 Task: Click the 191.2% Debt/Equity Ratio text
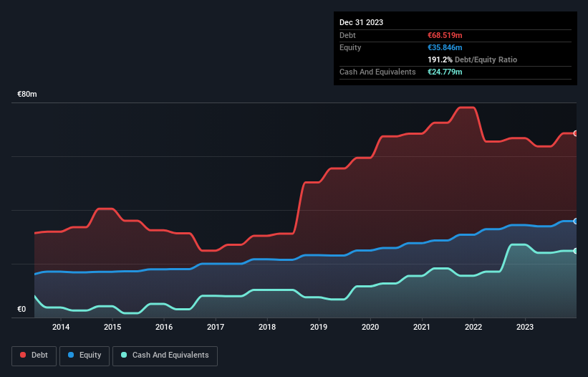472,59
